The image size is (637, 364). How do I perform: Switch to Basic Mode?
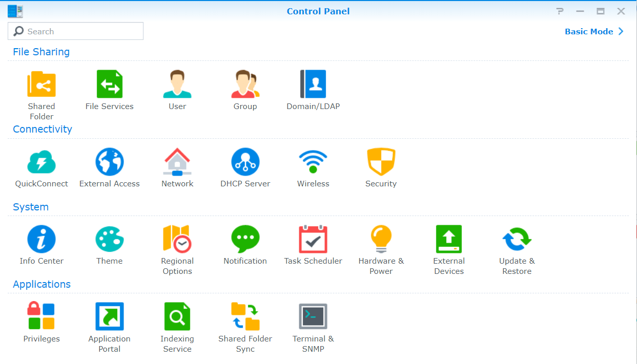point(589,31)
